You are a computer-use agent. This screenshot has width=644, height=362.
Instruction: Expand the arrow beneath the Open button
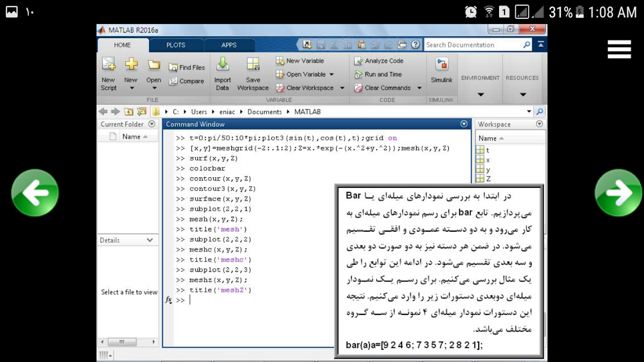pos(154,88)
